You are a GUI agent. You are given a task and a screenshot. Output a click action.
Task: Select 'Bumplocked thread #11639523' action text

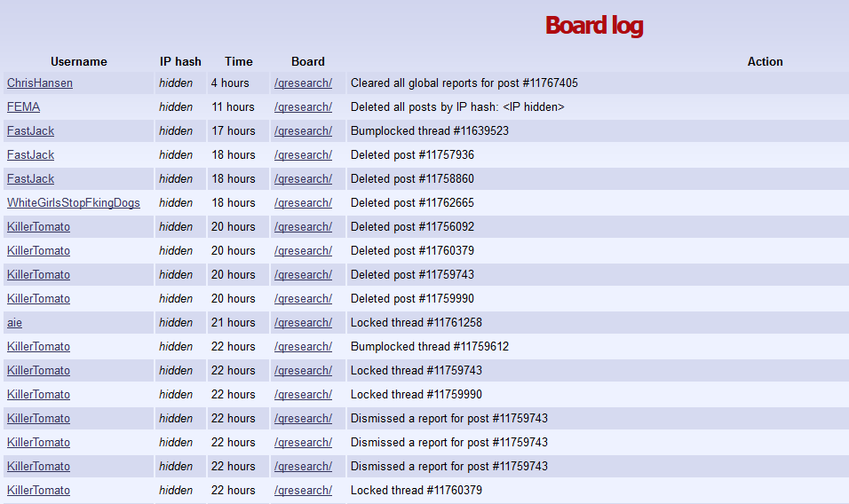pyautogui.click(x=429, y=130)
